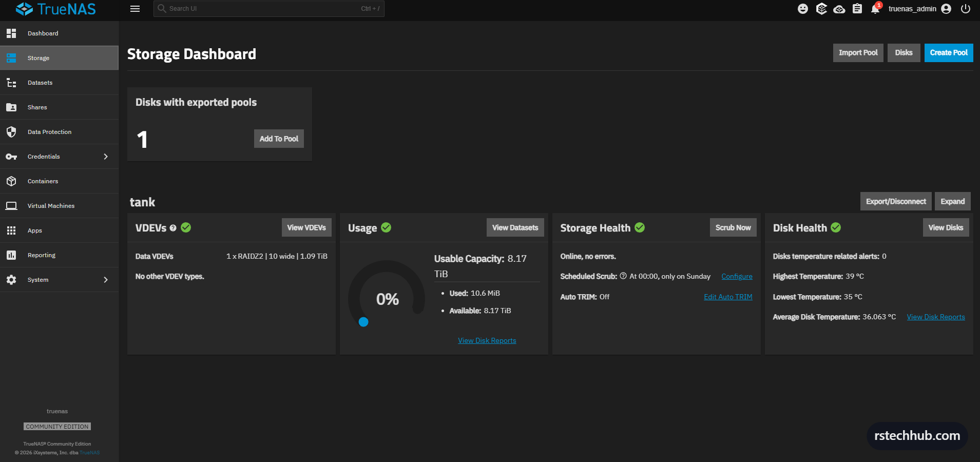Click in the Search UI field
The width and height of the screenshot is (980, 462).
268,9
